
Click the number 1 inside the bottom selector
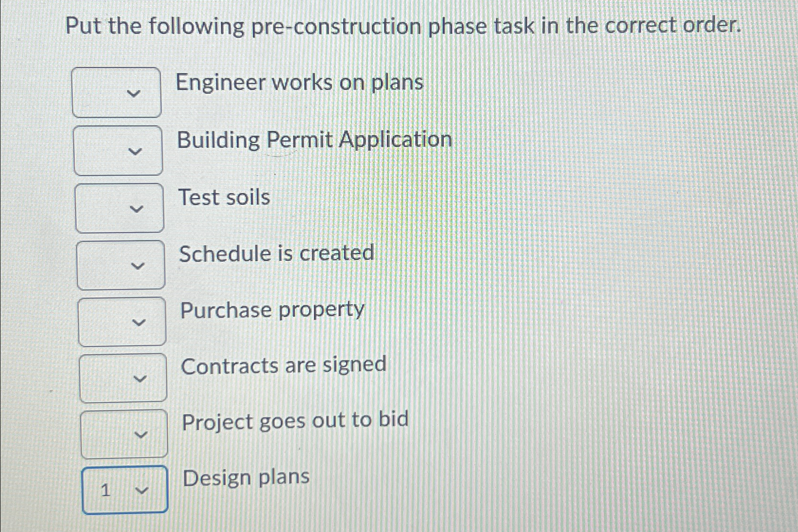(x=105, y=491)
